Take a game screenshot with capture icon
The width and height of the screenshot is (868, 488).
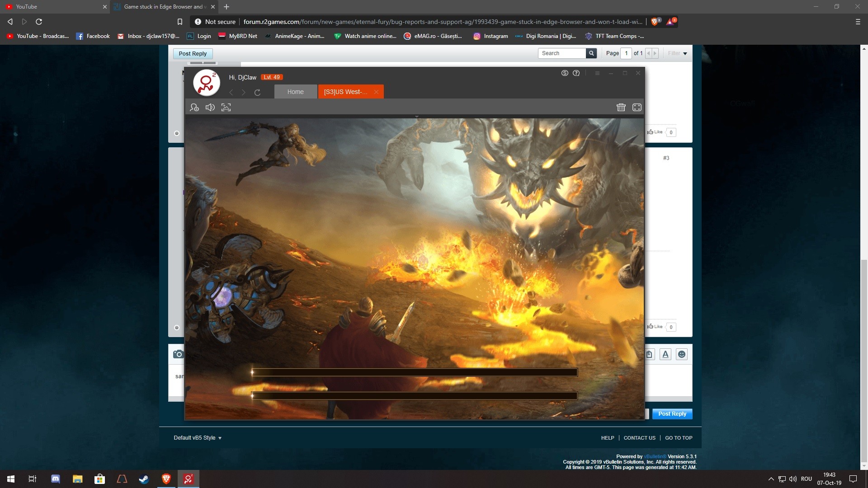tap(226, 108)
